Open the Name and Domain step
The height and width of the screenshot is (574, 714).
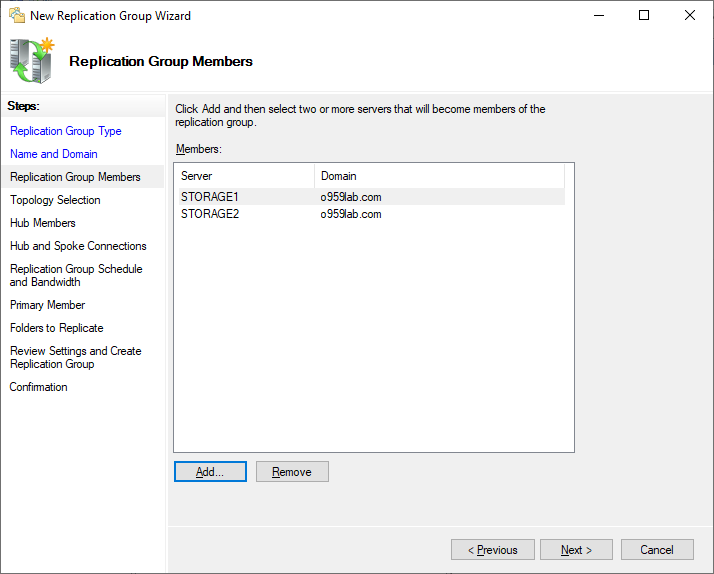54,154
